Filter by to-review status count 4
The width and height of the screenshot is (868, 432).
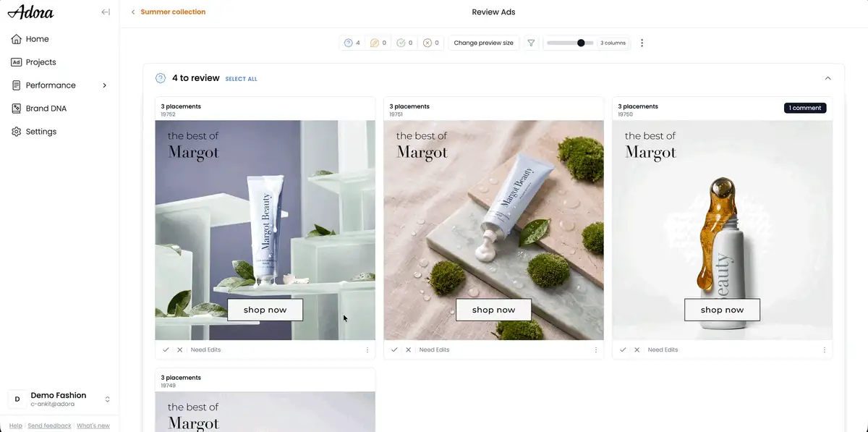click(352, 43)
